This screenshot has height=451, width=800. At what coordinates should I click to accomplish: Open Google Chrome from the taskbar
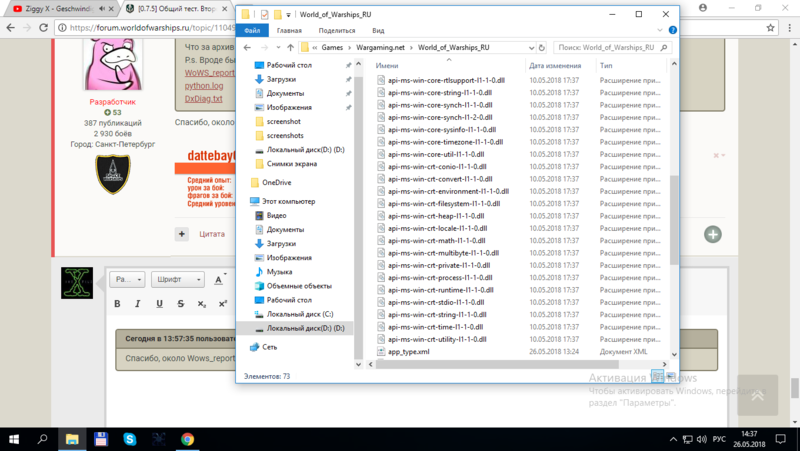(187, 439)
